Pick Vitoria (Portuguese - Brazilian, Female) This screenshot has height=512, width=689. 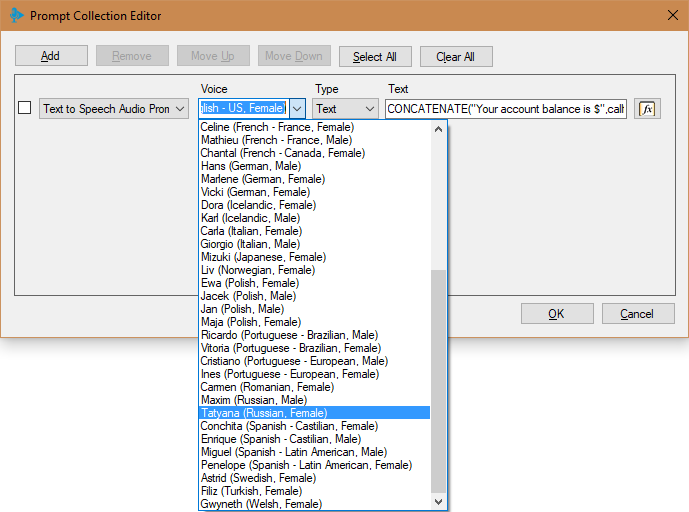(x=315, y=348)
